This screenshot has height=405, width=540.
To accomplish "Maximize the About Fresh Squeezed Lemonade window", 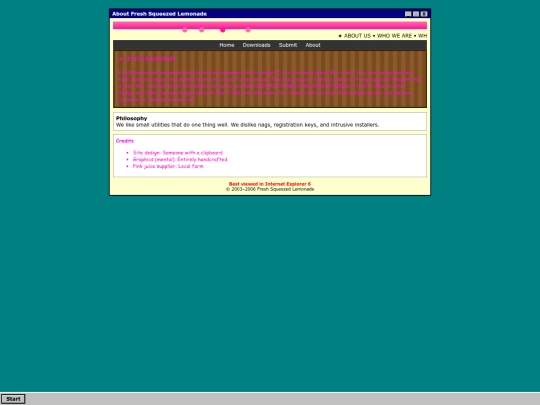I will coord(416,14).
